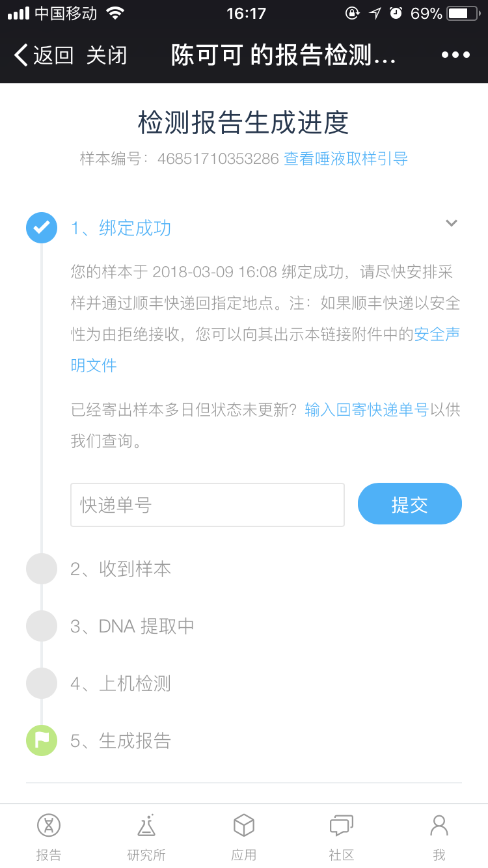Open the 研究所 flask icon tab
Image resolution: width=488 pixels, height=868 pixels.
click(146, 837)
